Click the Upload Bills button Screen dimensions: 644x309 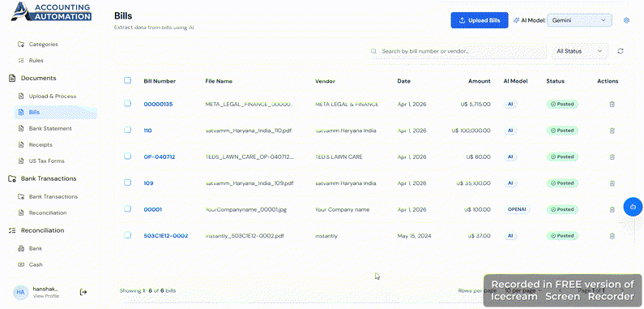480,20
